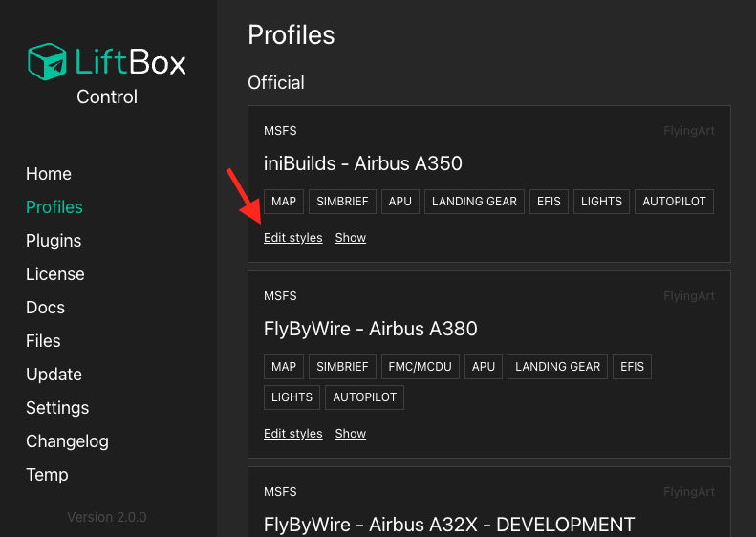Go to the Home page

49,174
